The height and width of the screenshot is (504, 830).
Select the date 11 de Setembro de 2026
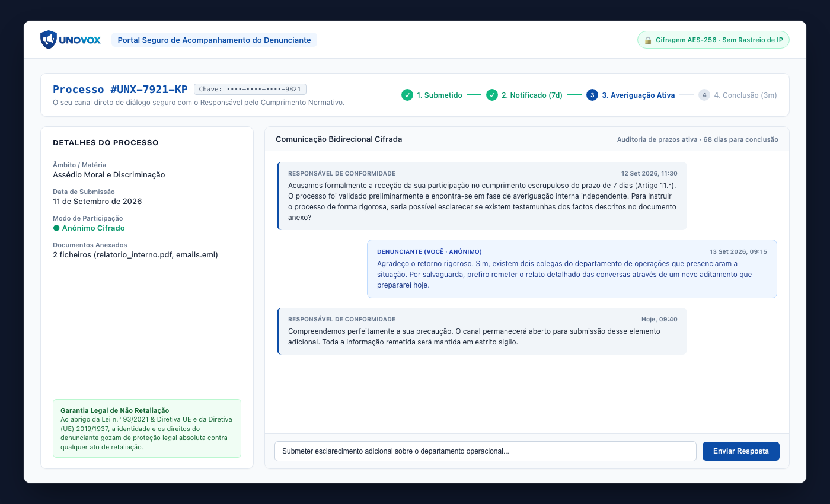tap(97, 201)
